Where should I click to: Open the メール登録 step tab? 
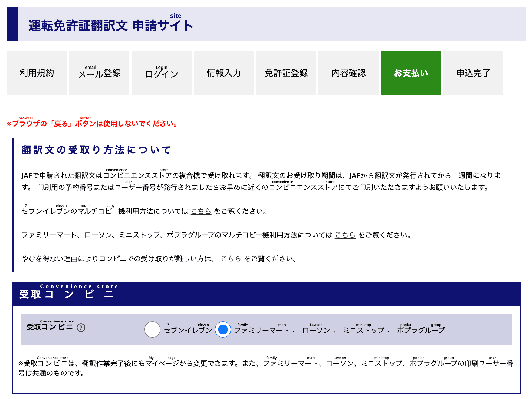[x=99, y=73]
